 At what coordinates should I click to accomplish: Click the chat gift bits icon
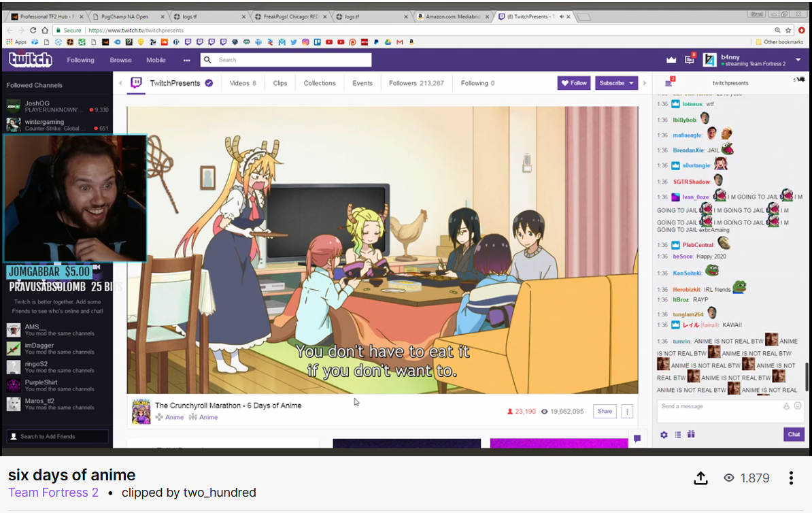[x=692, y=434]
